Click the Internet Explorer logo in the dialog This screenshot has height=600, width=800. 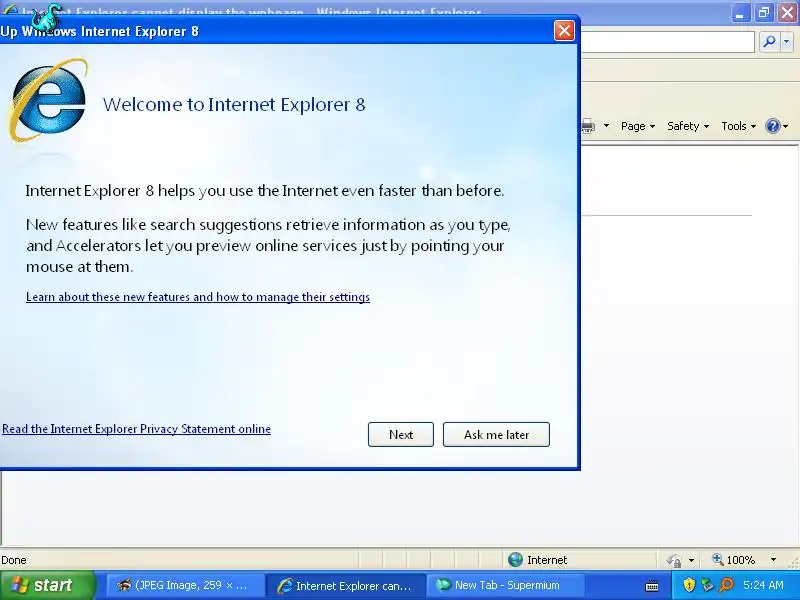click(x=48, y=100)
